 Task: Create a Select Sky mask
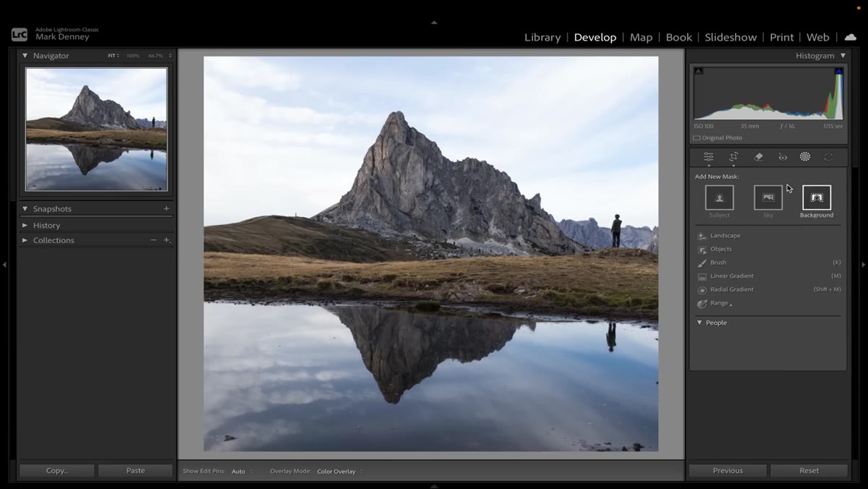[x=768, y=197]
